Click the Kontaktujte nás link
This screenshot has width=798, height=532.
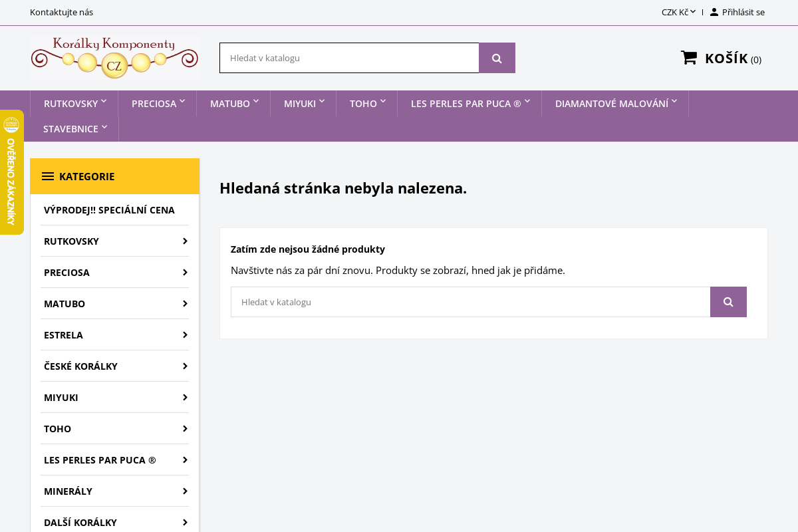(61, 12)
